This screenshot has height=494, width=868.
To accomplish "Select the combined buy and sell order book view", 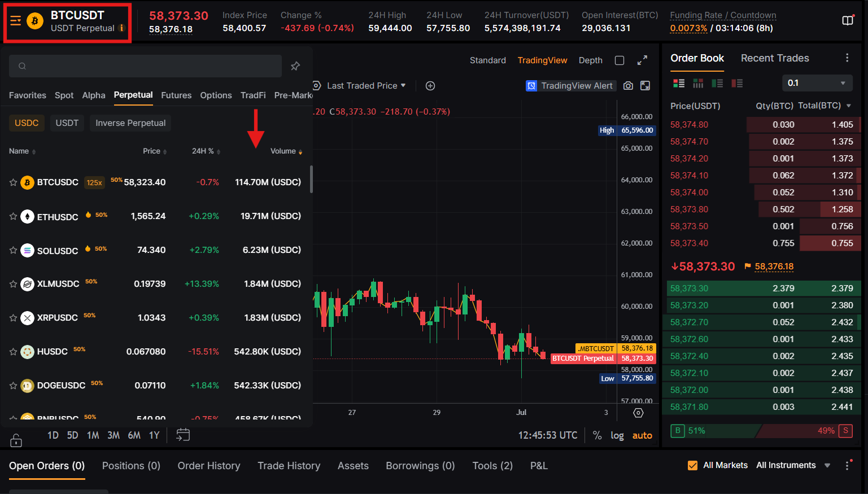I will pos(679,84).
